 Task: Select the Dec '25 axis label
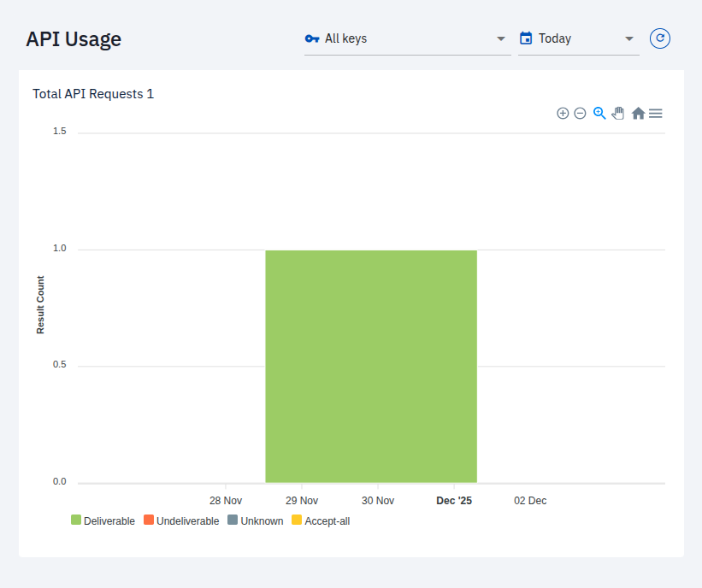tap(453, 500)
